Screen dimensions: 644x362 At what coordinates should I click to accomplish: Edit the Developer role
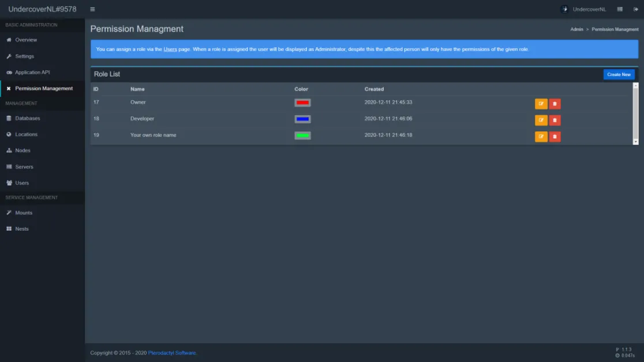(x=541, y=120)
